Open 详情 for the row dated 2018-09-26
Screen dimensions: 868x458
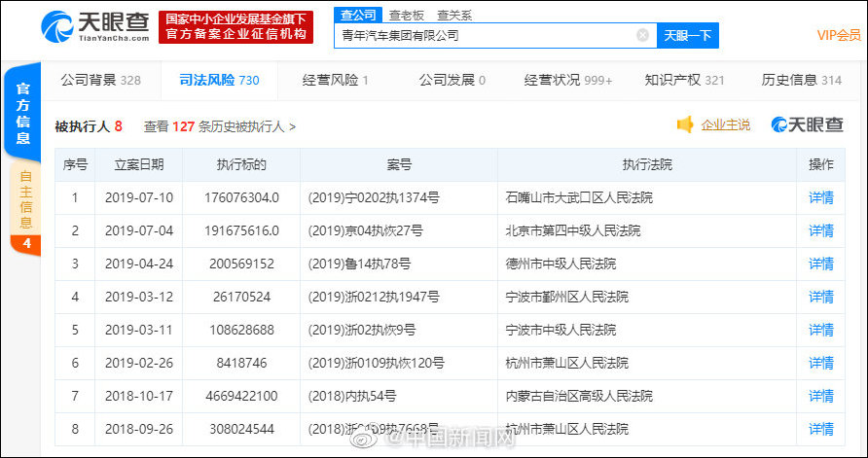tap(821, 429)
